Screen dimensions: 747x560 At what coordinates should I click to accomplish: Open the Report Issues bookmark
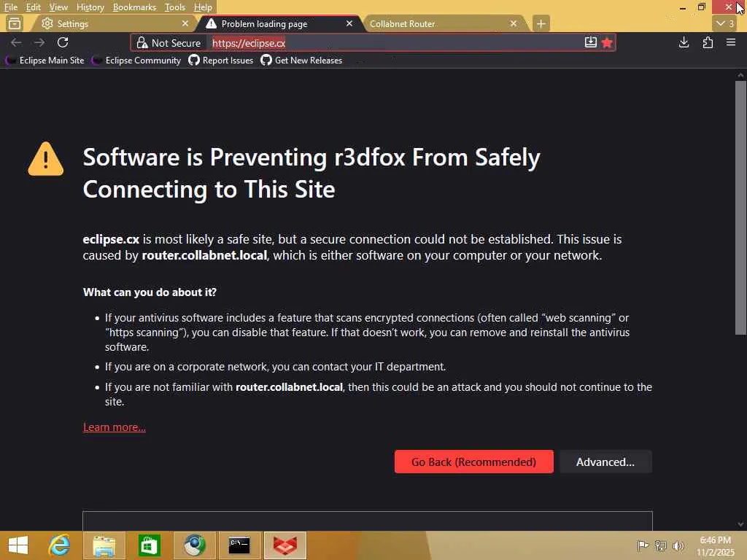(x=221, y=61)
